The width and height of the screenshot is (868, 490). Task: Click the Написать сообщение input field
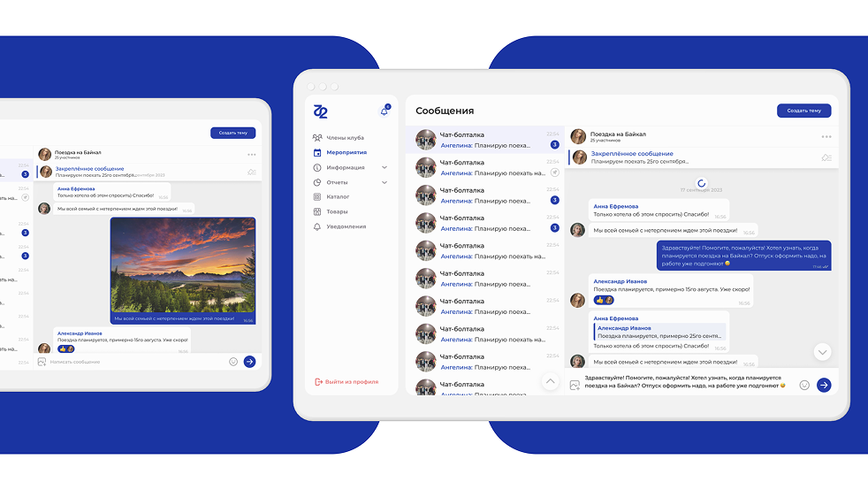tap(133, 362)
